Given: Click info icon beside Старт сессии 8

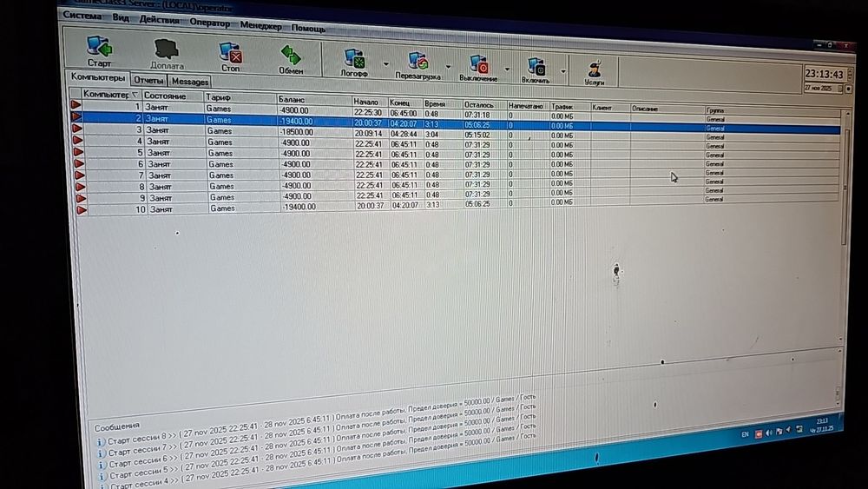Looking at the screenshot, I should coord(100,442).
